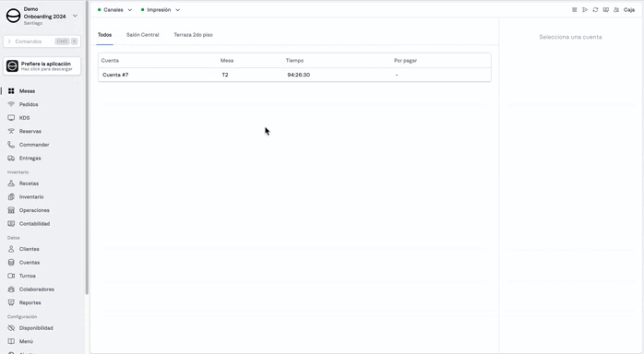Click the Por pagar column header

point(405,60)
